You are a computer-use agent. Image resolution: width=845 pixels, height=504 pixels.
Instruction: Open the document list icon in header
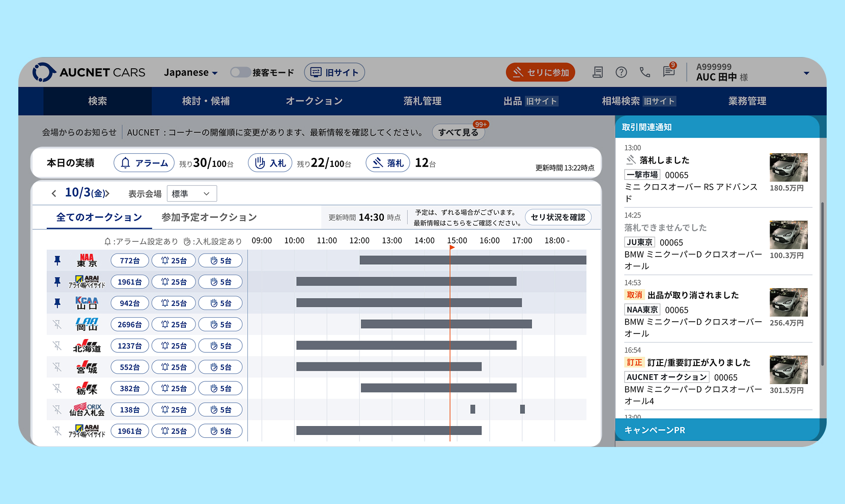tap(598, 72)
